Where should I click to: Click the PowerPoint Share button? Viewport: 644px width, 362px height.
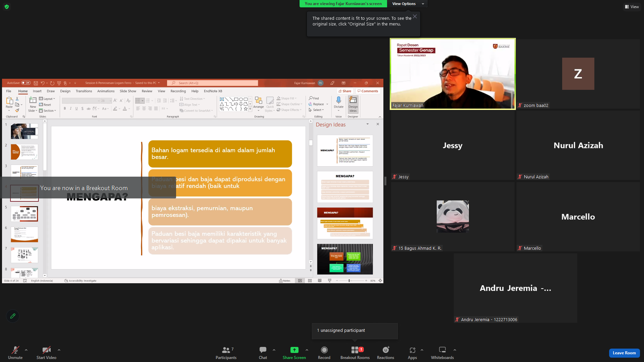coord(345,91)
